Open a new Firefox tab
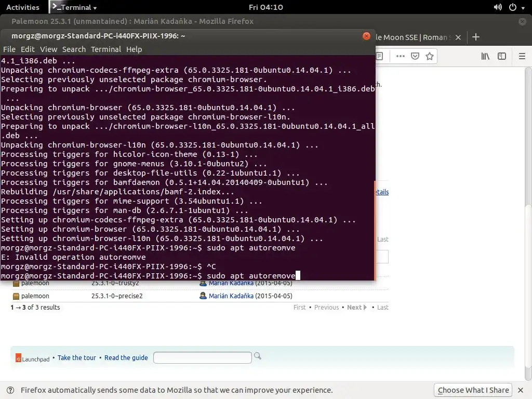532x399 pixels. pos(476,37)
